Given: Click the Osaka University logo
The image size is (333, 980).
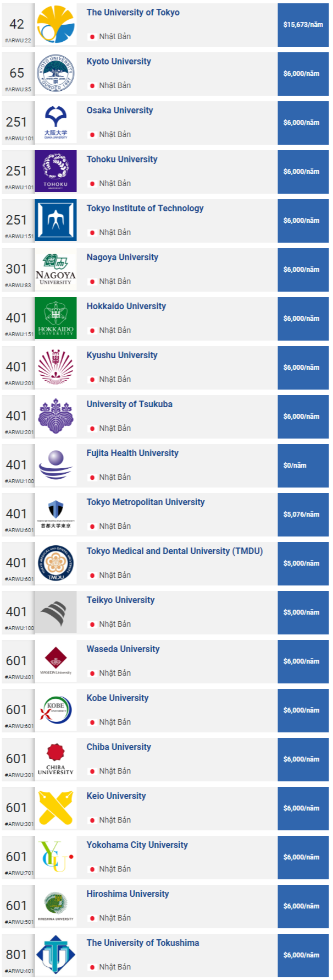Looking at the screenshot, I should (x=56, y=123).
